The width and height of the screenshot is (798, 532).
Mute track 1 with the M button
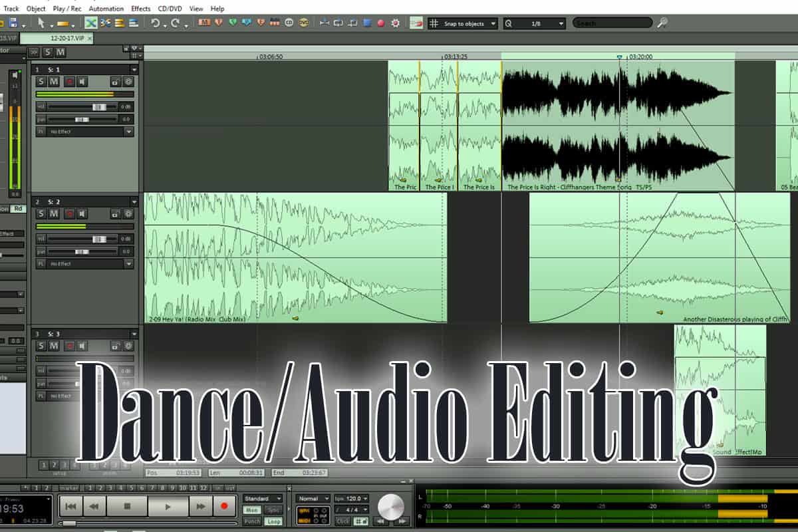[x=54, y=82]
